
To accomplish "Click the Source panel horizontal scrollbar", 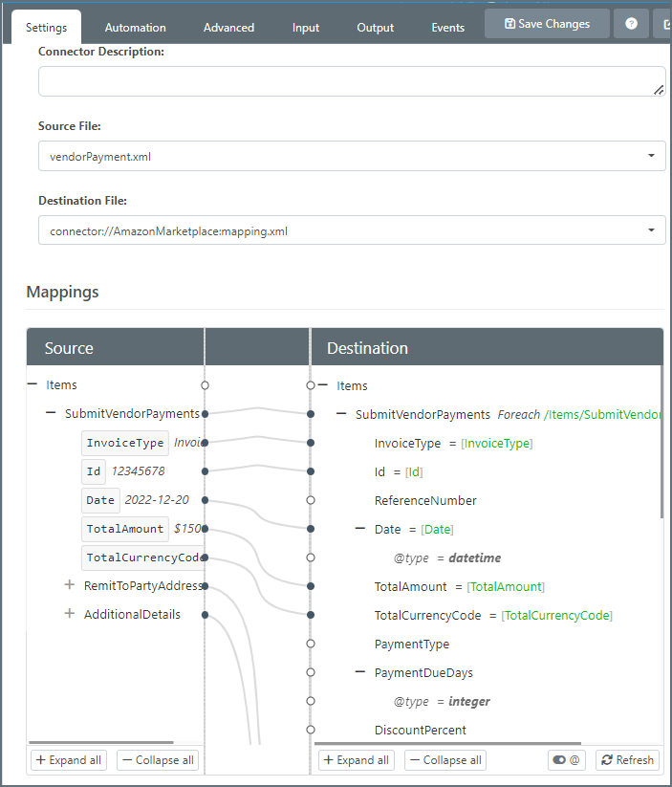I will 101,742.
